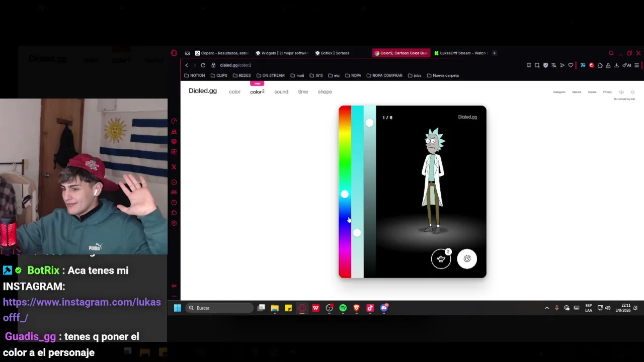Open the Instagram link in chat overlay
Image resolution: width=644 pixels, height=362 pixels.
click(82, 310)
